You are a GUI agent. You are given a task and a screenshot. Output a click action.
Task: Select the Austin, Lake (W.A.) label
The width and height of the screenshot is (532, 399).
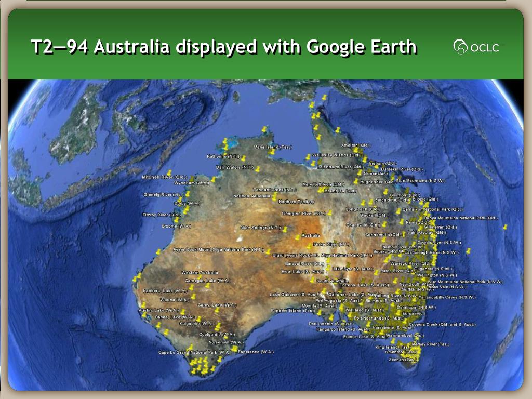[158, 310]
